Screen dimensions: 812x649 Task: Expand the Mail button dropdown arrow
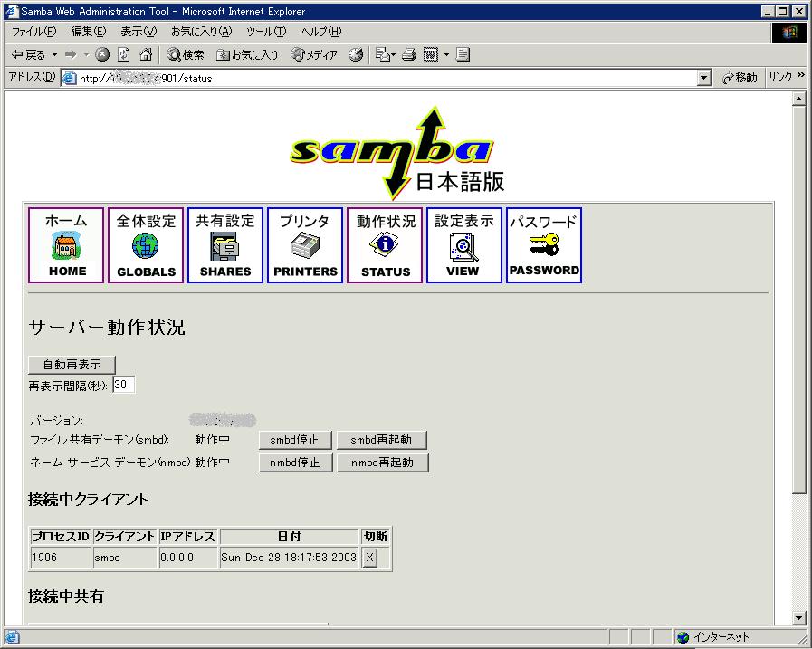(394, 55)
